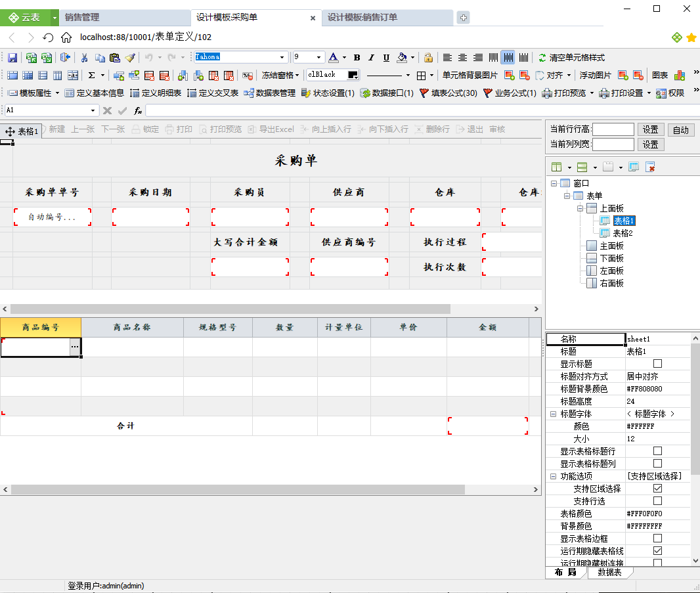Click the browser refresh icon
Viewport: 700px width, 593px height.
48,37
